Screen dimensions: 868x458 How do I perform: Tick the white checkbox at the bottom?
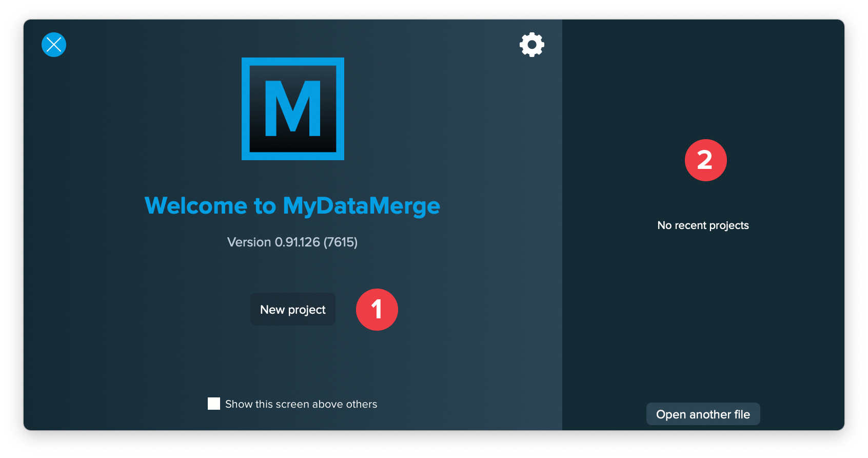tap(214, 404)
